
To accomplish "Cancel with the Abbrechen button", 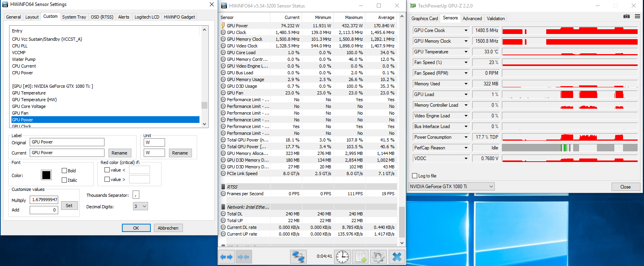I will click(168, 228).
